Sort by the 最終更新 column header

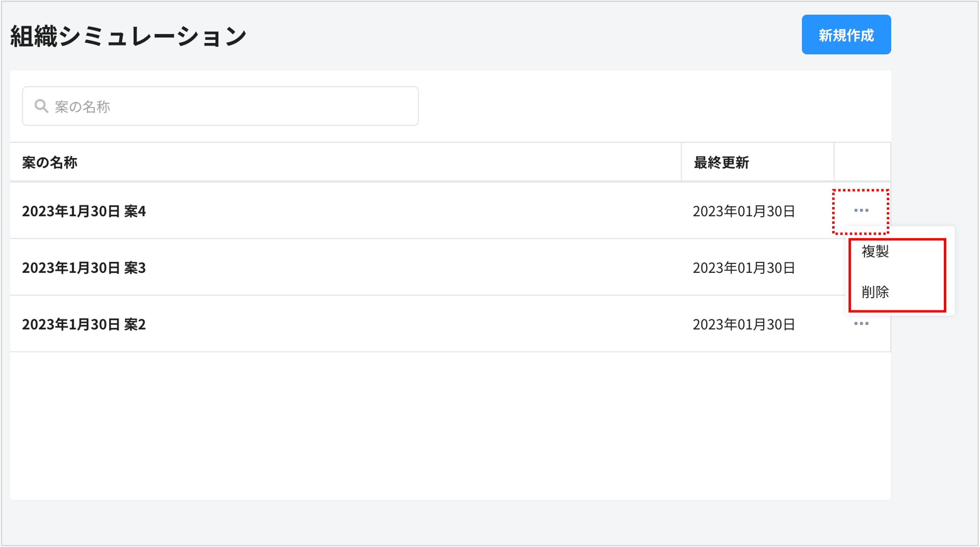721,162
